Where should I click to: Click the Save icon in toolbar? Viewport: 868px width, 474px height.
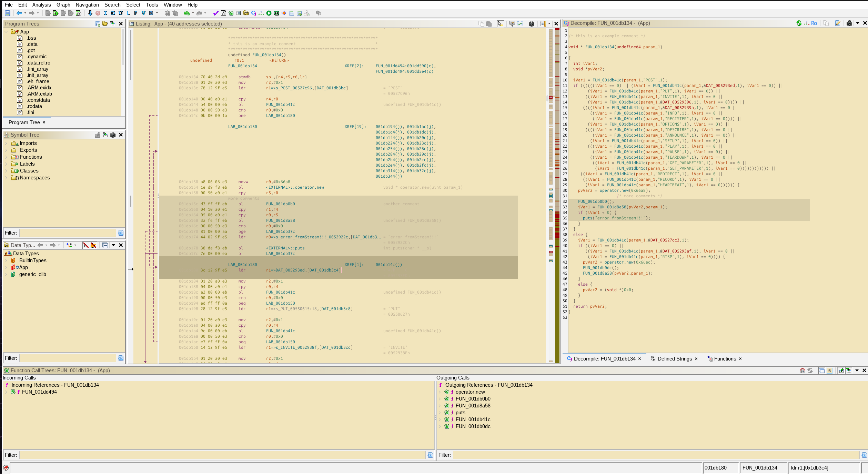(7, 13)
